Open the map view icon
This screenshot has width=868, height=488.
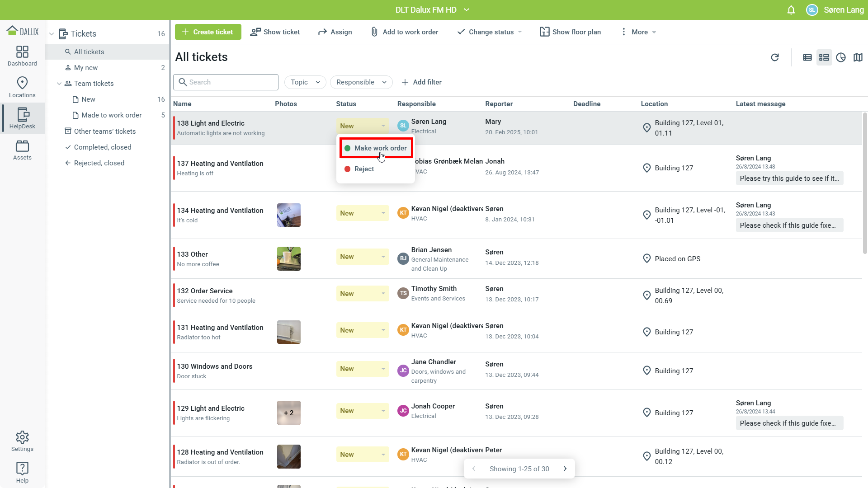[858, 57]
